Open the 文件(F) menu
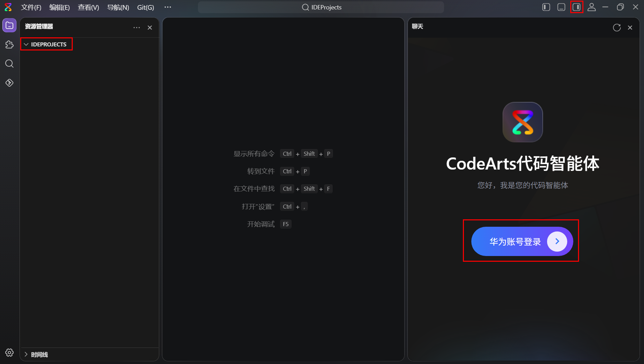Viewport: 644px width, 364px height. click(31, 7)
